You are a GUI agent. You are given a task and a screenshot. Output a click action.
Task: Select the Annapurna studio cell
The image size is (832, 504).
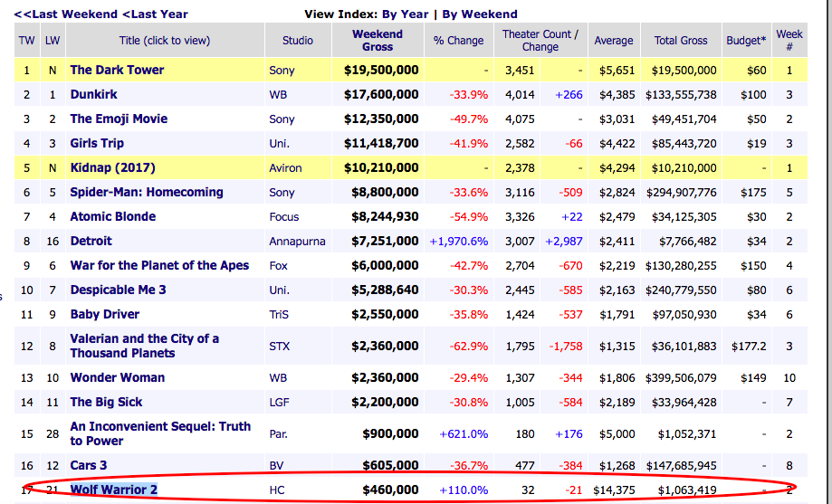pos(297,242)
